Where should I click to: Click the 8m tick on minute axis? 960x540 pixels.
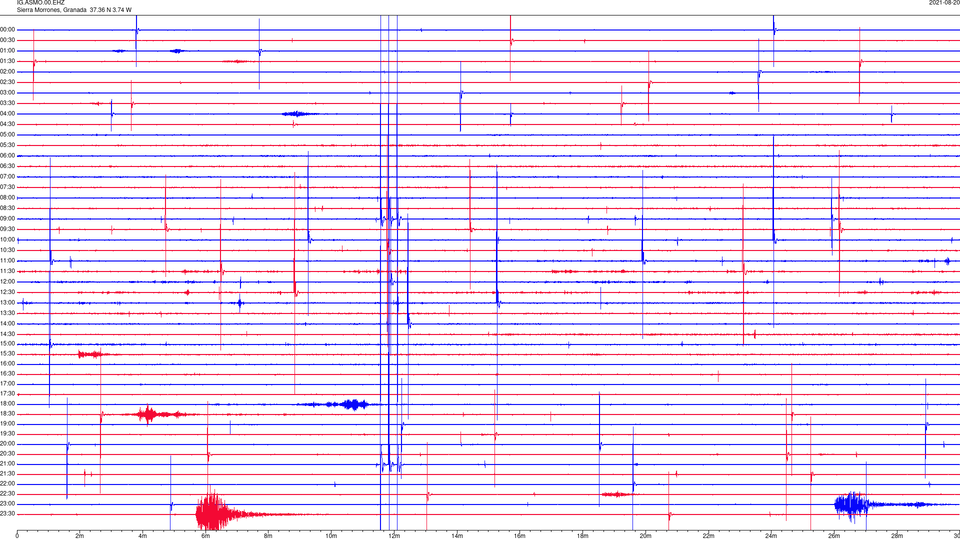(268, 536)
